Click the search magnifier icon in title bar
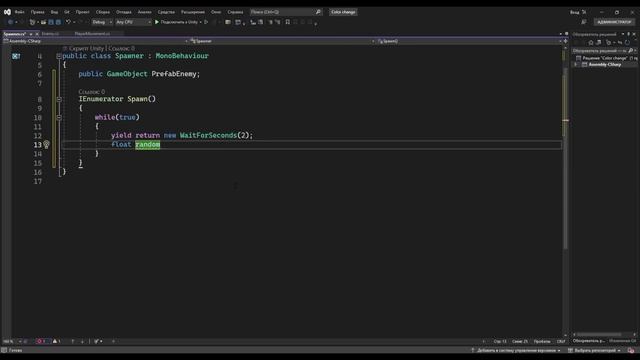640x360 pixels. pos(318,12)
